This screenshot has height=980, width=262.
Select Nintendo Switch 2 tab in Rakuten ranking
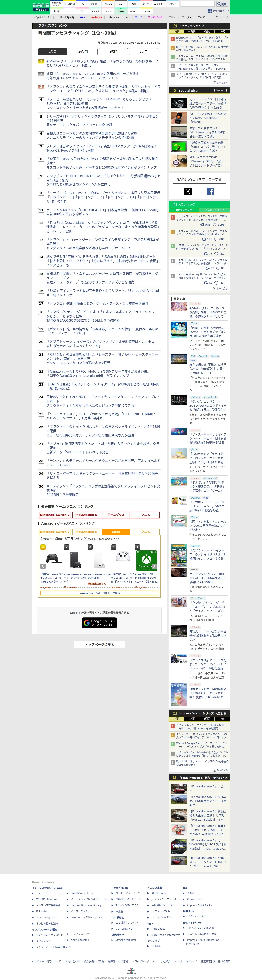tap(54, 515)
